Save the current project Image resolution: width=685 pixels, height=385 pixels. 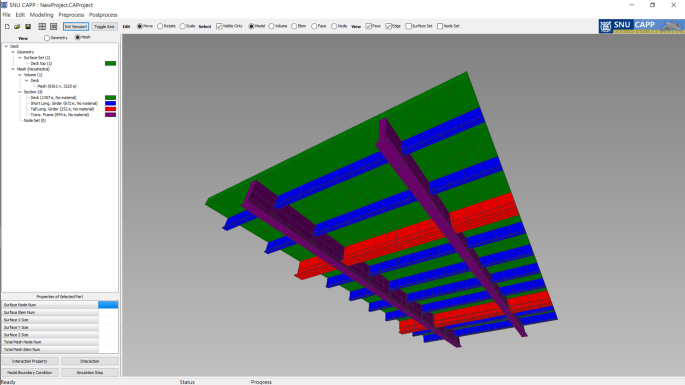[28, 27]
